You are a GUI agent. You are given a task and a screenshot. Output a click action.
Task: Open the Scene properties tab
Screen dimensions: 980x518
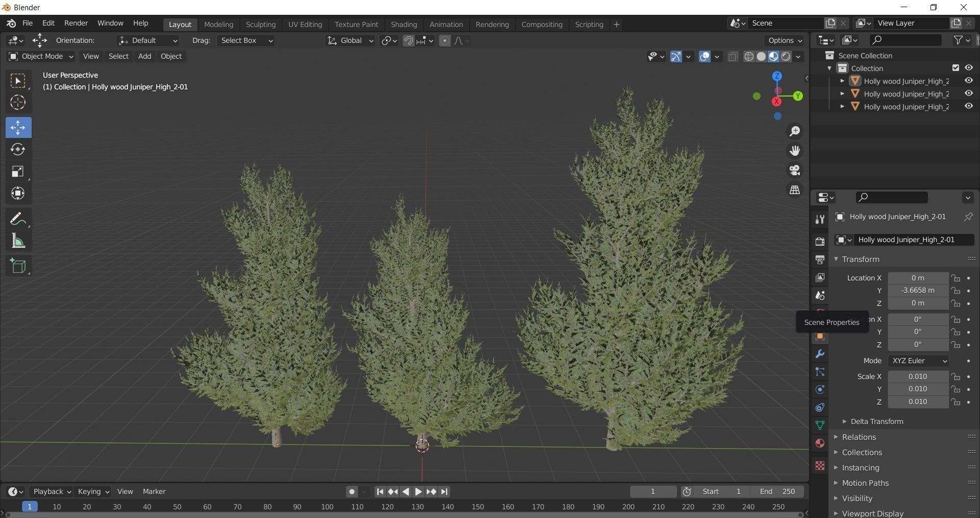pyautogui.click(x=820, y=295)
